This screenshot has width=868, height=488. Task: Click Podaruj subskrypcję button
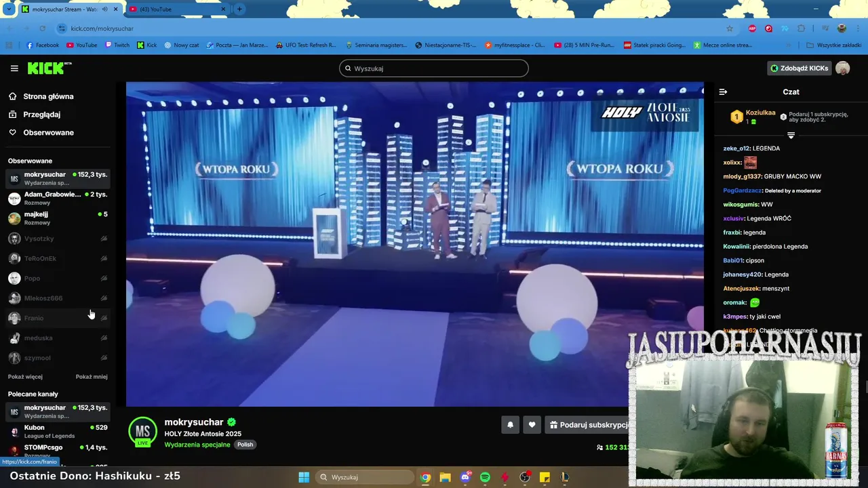(x=589, y=425)
